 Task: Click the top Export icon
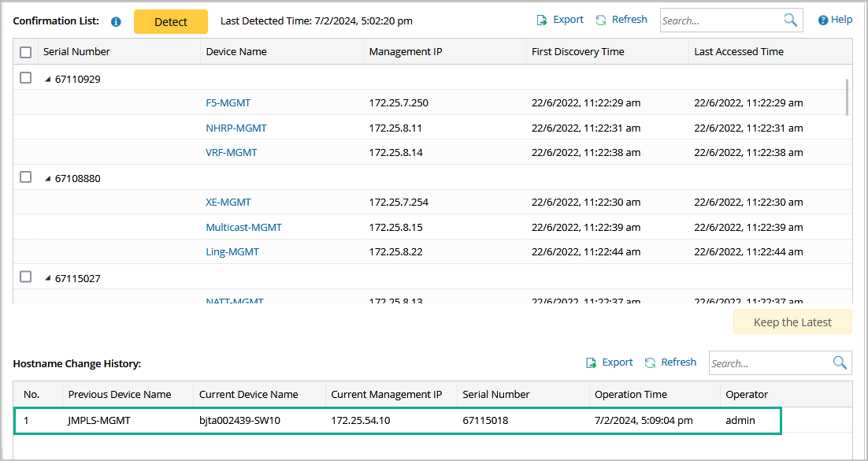pos(542,20)
